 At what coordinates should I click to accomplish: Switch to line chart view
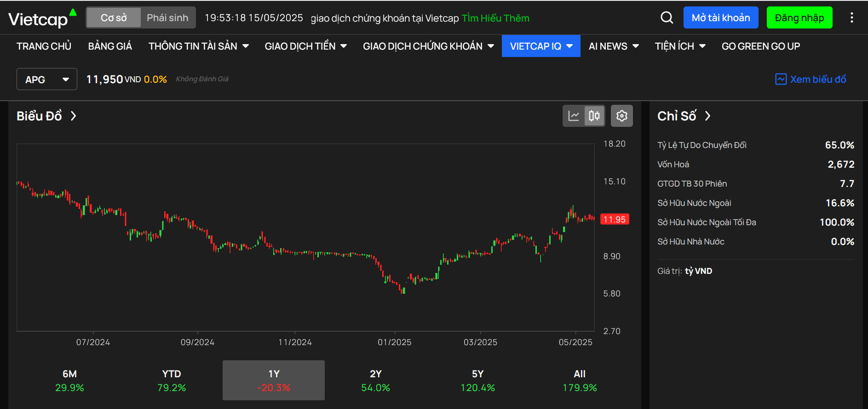click(574, 116)
